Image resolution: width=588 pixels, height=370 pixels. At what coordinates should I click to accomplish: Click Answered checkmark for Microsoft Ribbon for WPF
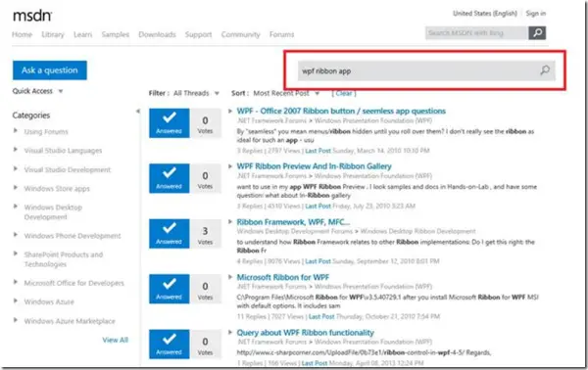point(170,289)
